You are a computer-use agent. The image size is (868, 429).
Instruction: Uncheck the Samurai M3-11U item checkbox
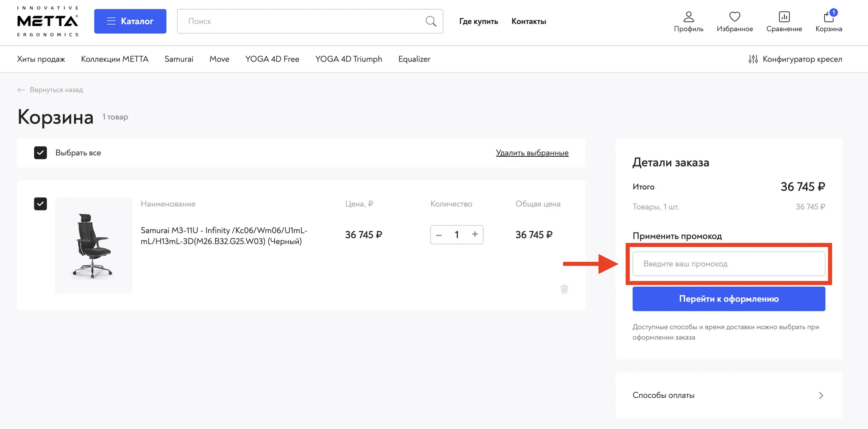40,204
